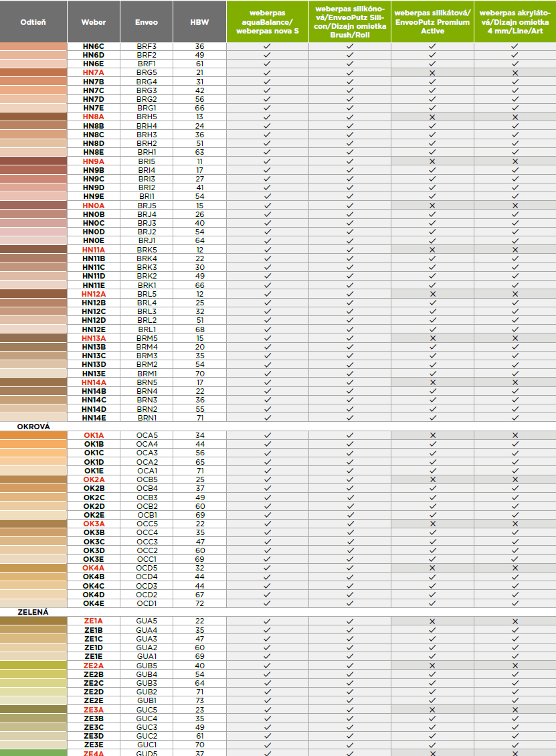Click the checkmark in HN7A silikónová column
Screen dimensions: 556x756
(350, 73)
